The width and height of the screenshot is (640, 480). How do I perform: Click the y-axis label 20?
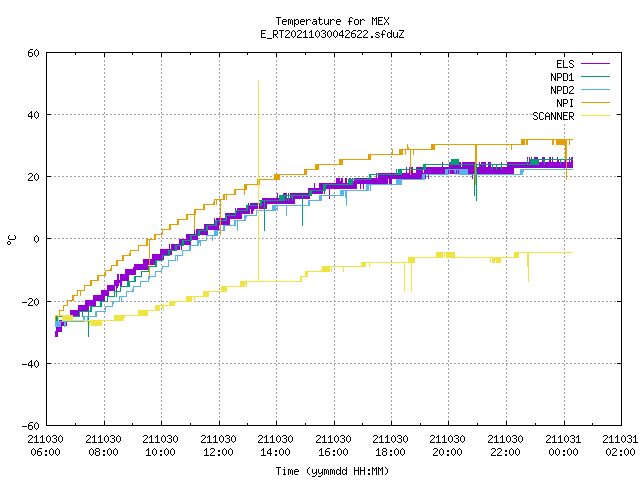(x=33, y=177)
